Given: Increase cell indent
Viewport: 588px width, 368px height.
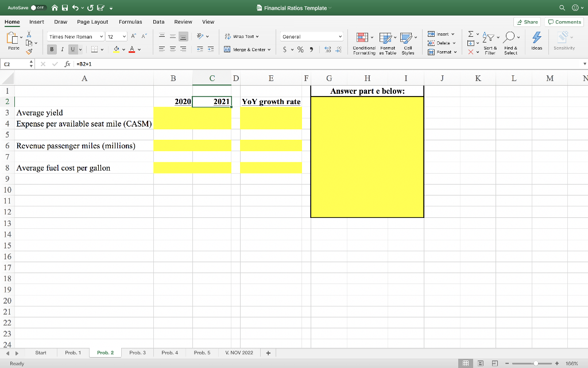Looking at the screenshot, I should coord(211,49).
